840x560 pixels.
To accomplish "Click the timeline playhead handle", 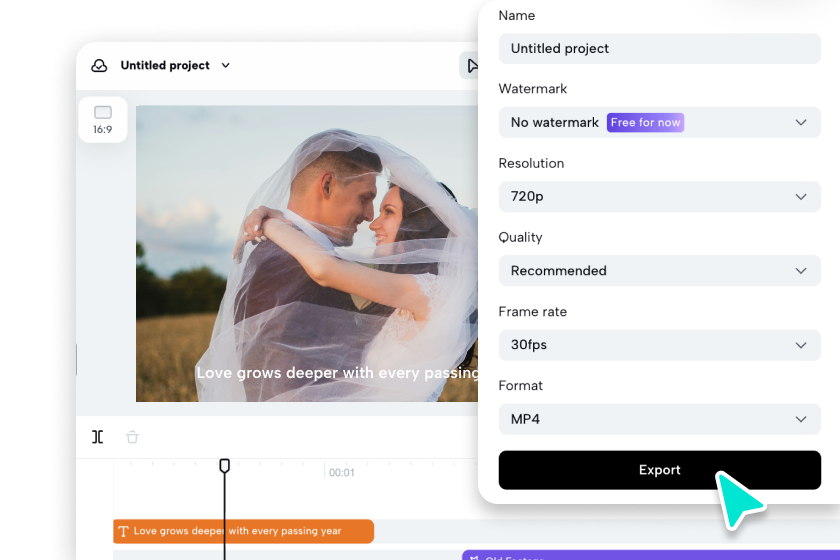I will (225, 466).
